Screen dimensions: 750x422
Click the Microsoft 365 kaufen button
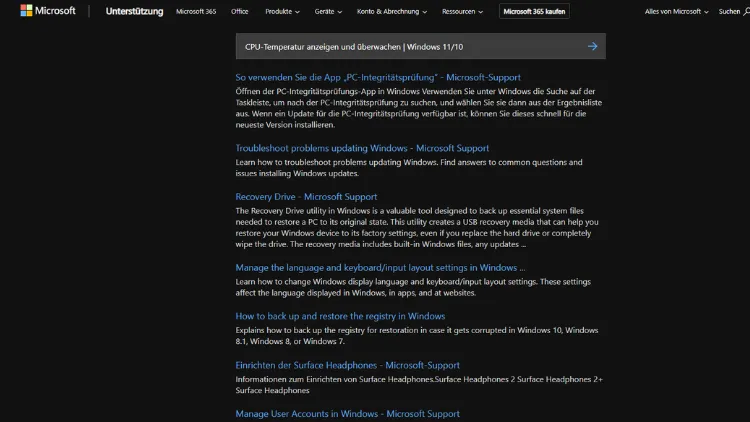pyautogui.click(x=534, y=11)
